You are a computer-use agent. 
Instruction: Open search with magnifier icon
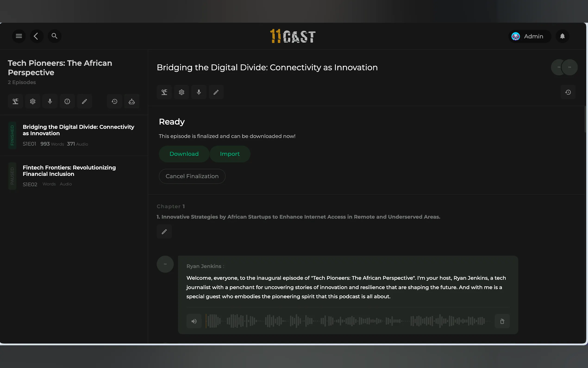pos(54,36)
